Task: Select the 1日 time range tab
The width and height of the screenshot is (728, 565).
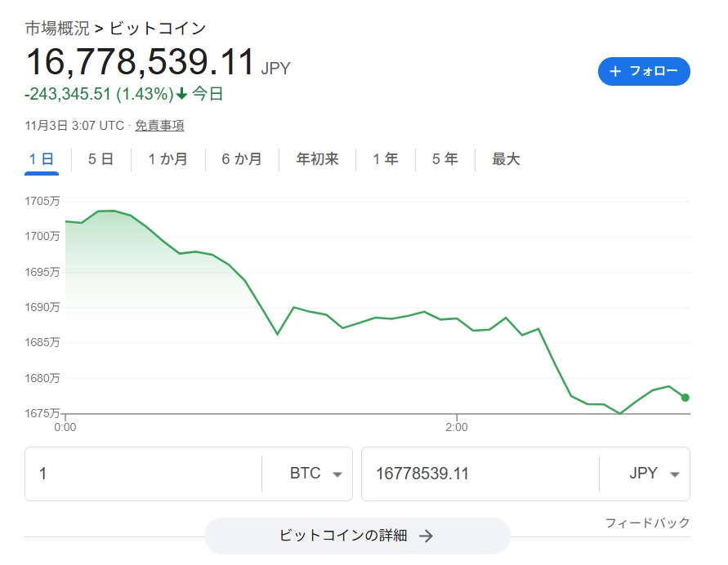Action: point(41,159)
